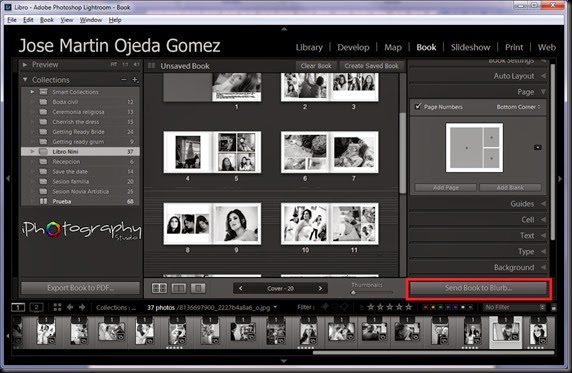Go to next pages arrow beside Cover - 20
The image size is (572, 373).
coord(320,288)
